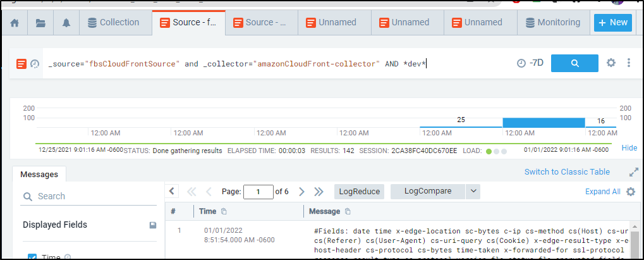
Task: Click the Message column header
Action: (x=324, y=211)
